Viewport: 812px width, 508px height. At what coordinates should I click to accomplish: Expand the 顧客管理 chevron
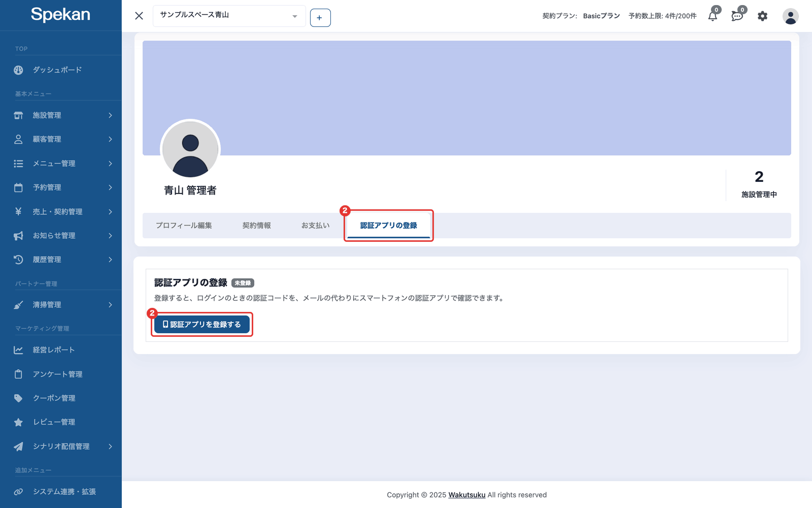tap(110, 139)
